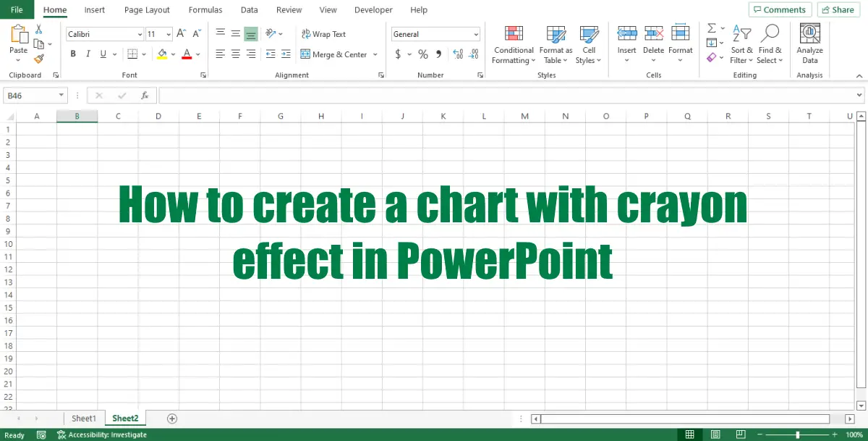The height and width of the screenshot is (441, 868).
Task: Click the Cut scissors icon
Action: tap(39, 30)
